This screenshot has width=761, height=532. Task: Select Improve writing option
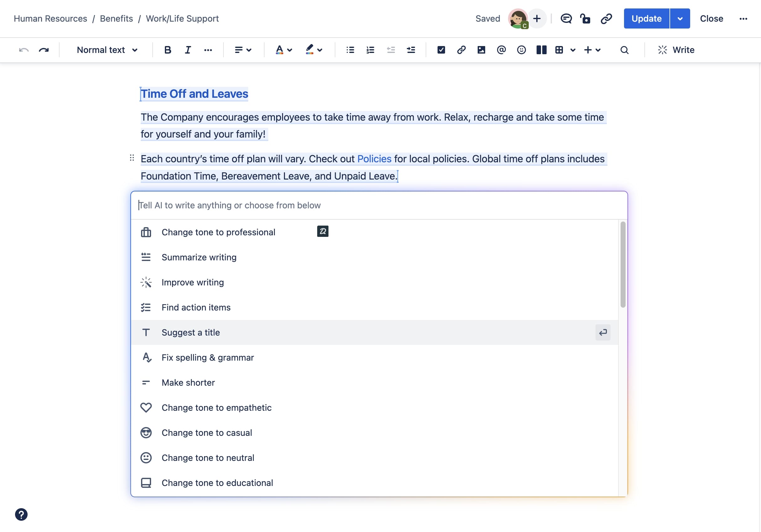click(x=375, y=283)
